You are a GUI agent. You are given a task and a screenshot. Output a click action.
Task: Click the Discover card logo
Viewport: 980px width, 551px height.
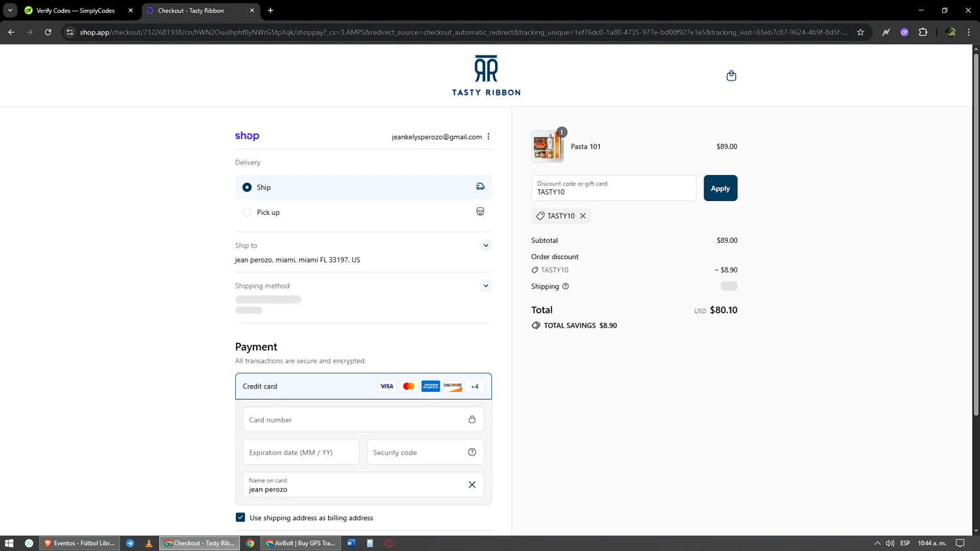[453, 386]
